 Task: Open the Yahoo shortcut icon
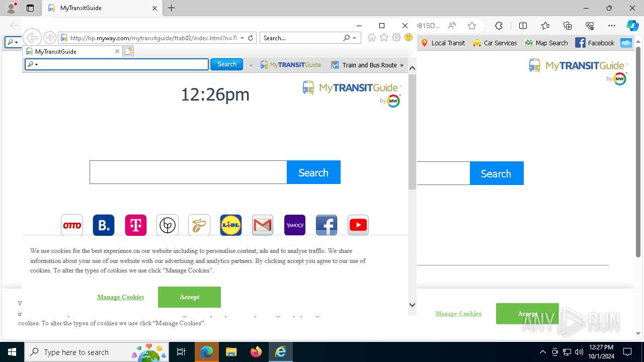[295, 225]
